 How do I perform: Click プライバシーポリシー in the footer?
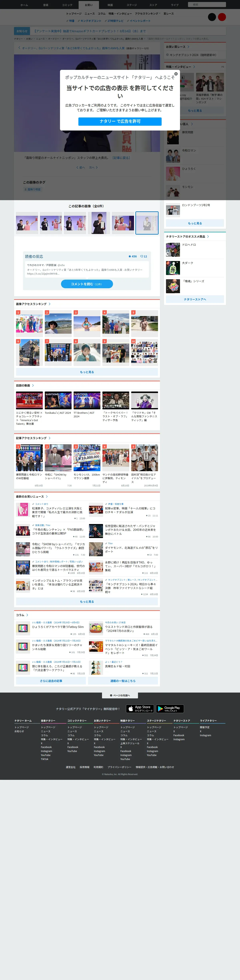pos(119,767)
